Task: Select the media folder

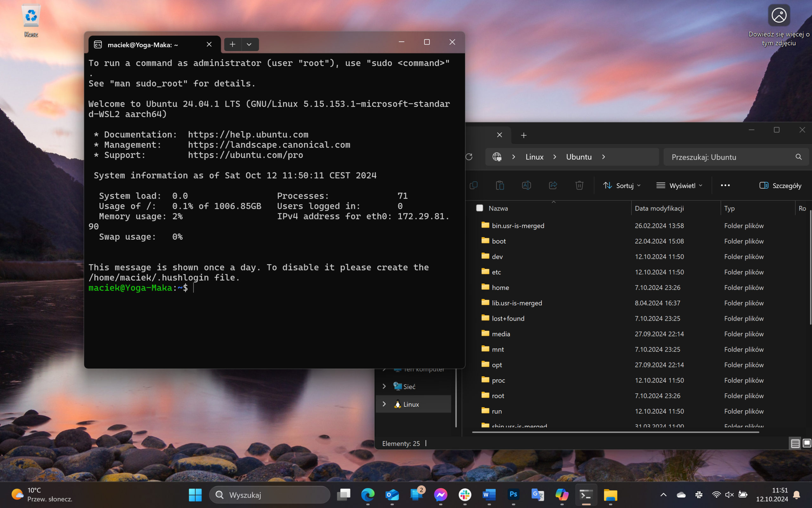Action: pyautogui.click(x=501, y=334)
